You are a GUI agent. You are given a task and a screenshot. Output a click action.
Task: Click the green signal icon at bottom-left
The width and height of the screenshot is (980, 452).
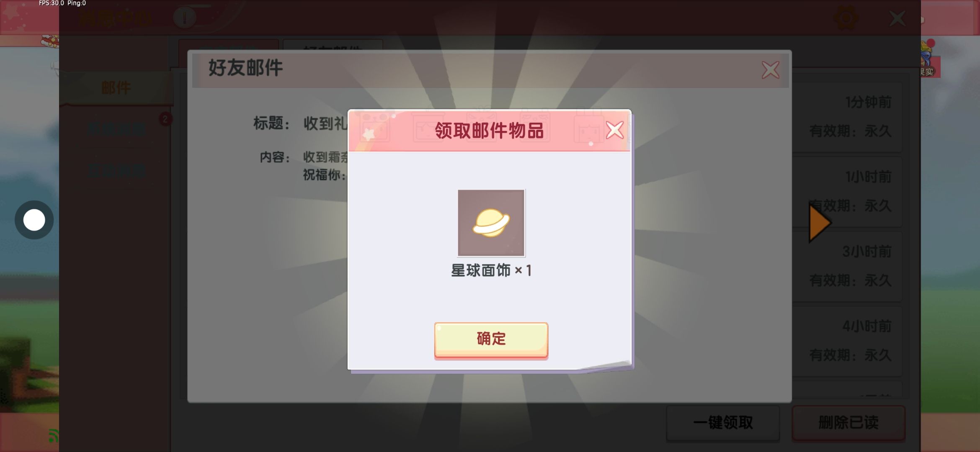[x=53, y=436]
